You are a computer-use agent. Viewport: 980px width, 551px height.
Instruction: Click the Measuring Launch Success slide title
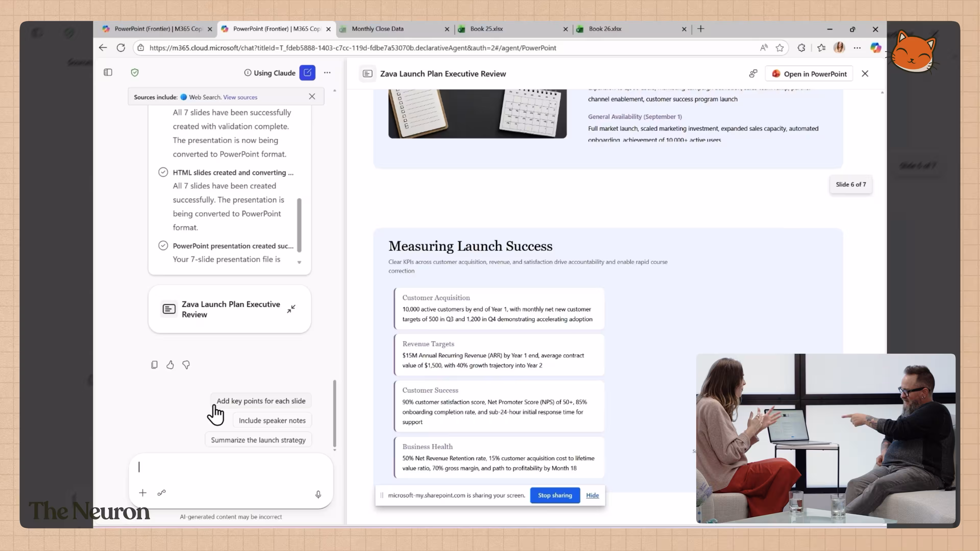click(470, 246)
